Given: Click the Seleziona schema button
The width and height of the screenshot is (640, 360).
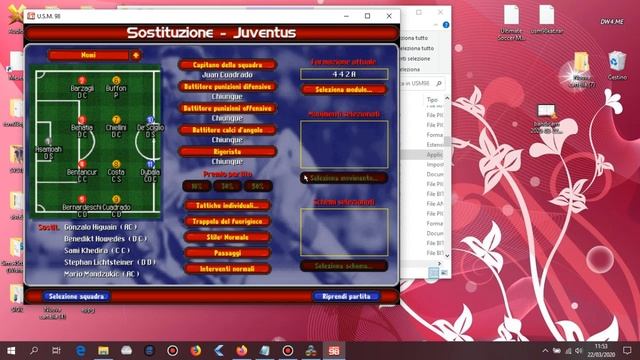Looking at the screenshot, I should tap(344, 266).
